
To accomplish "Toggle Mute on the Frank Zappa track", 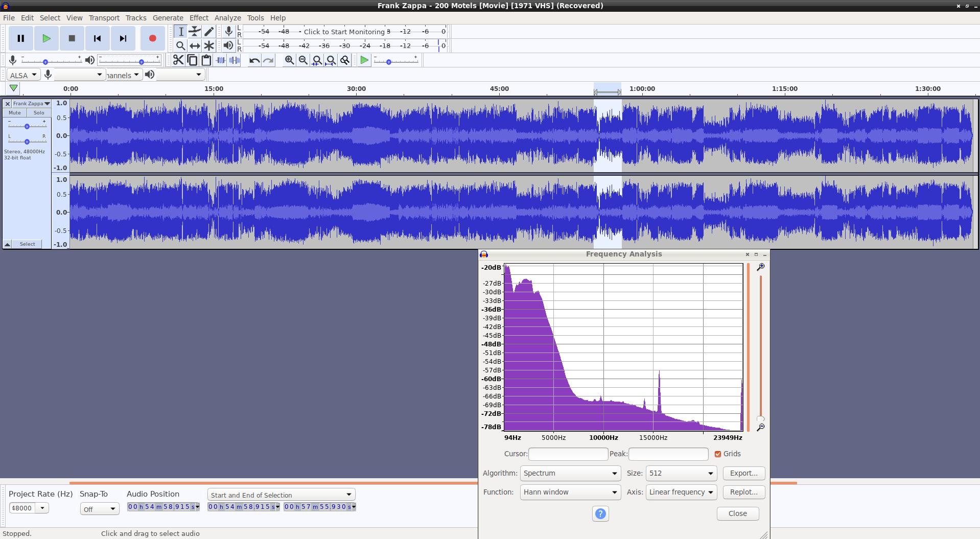I will pos(15,113).
